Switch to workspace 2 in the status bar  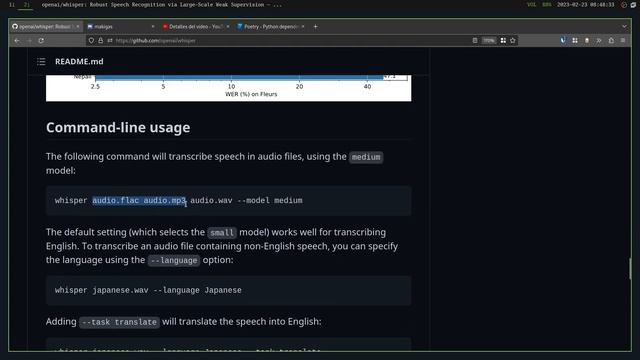click(26, 4)
